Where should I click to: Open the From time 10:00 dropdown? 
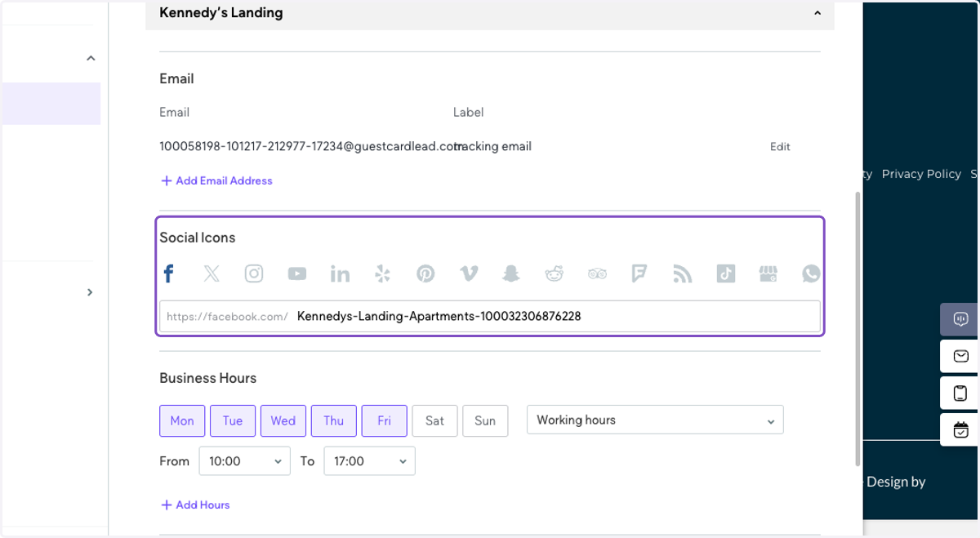244,461
